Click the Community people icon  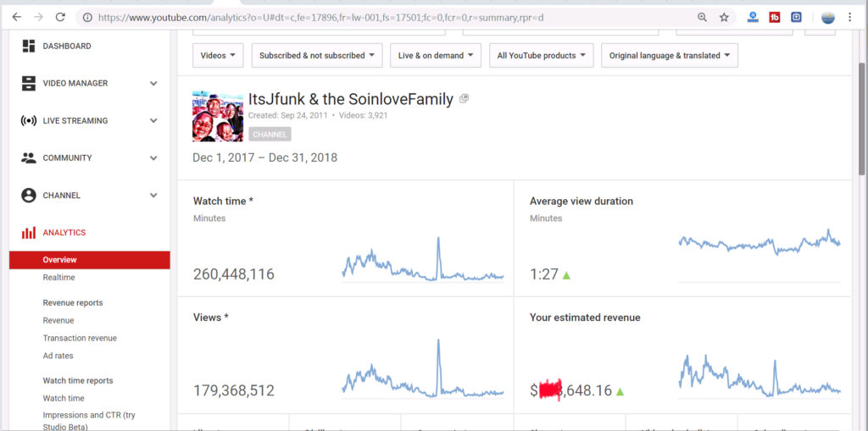click(x=29, y=158)
